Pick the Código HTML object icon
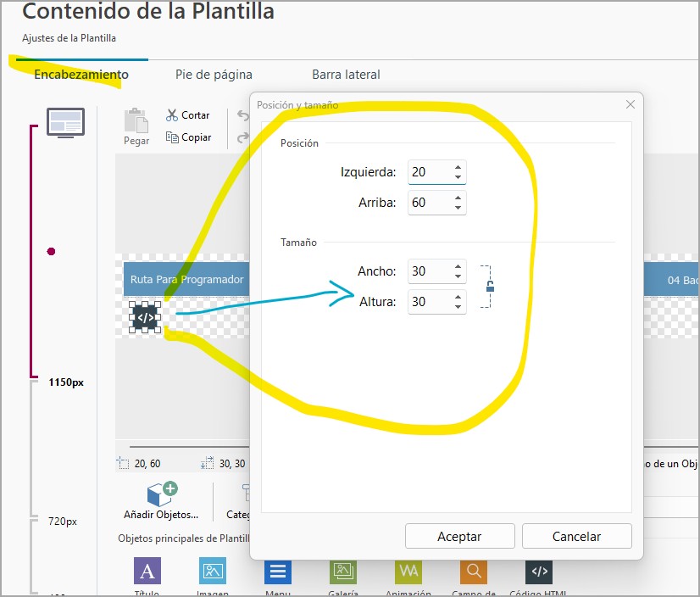700x597 pixels. click(x=538, y=571)
